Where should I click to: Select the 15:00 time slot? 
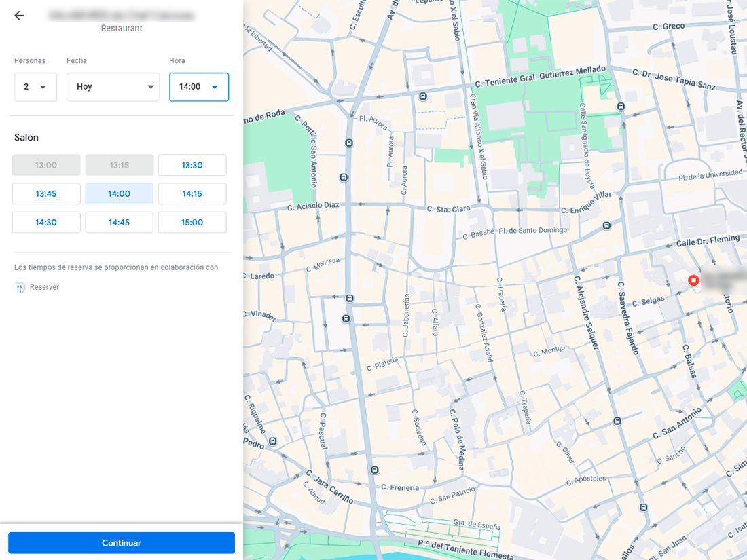tap(192, 223)
